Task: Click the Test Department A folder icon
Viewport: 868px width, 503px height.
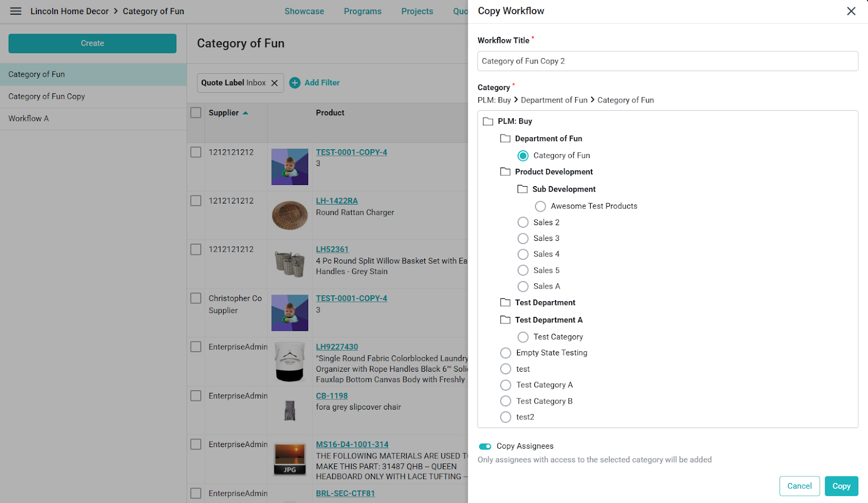Action: [505, 320]
